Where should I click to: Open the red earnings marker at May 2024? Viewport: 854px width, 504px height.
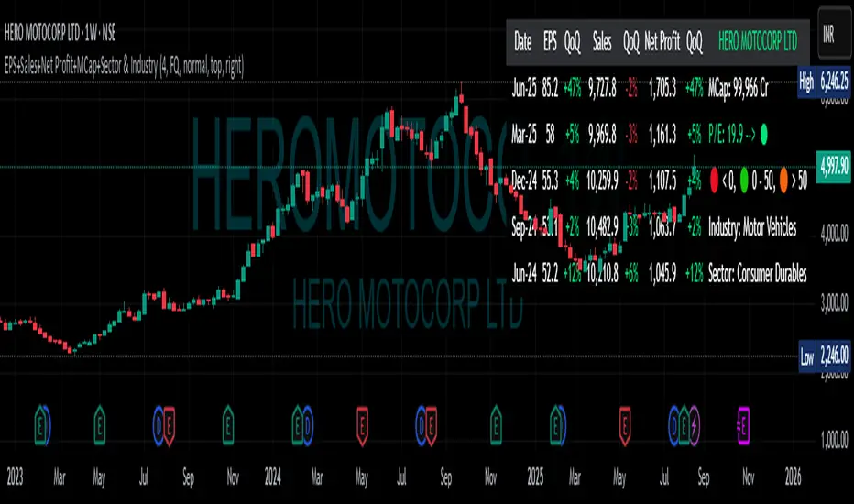[362, 425]
